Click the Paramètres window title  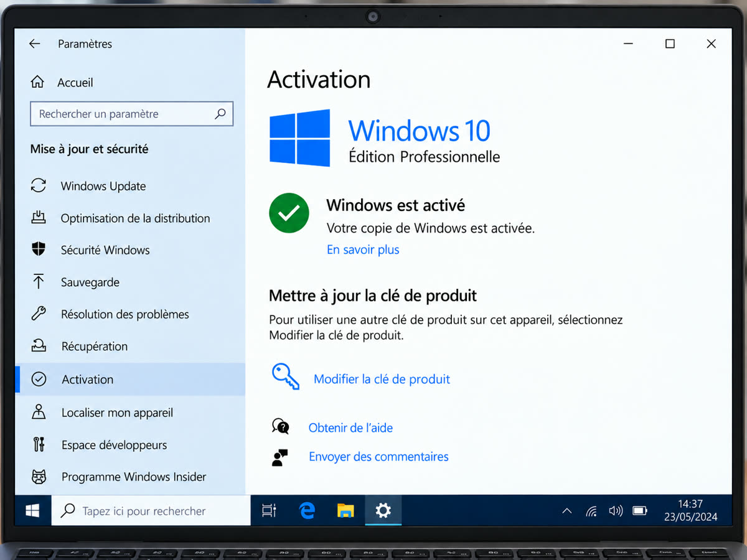tap(85, 44)
